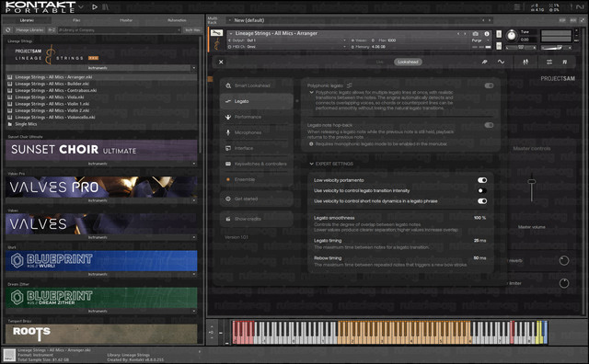Click the Native Instruments logo icon
This screenshot has height=364, width=589.
click(x=581, y=7)
